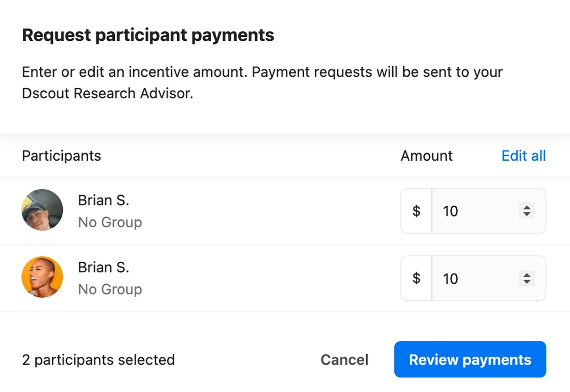The width and height of the screenshot is (570, 392).
Task: Select the second Brian S. name
Action: (x=103, y=267)
